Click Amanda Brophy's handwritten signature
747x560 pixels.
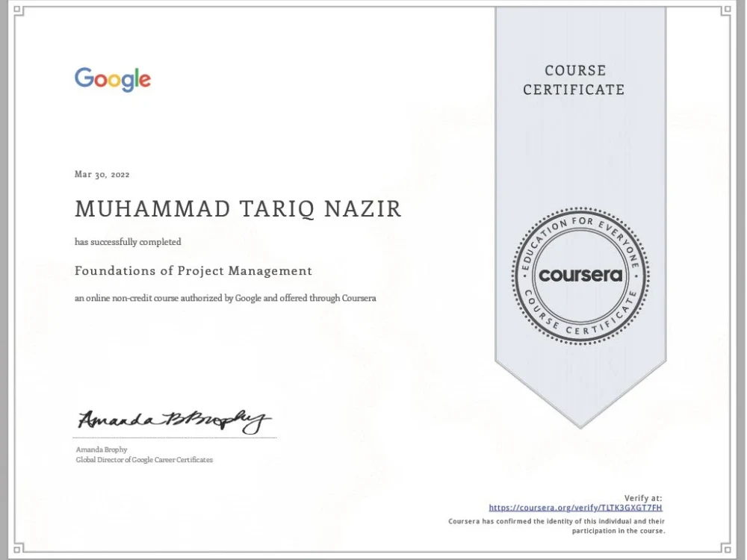click(x=174, y=420)
